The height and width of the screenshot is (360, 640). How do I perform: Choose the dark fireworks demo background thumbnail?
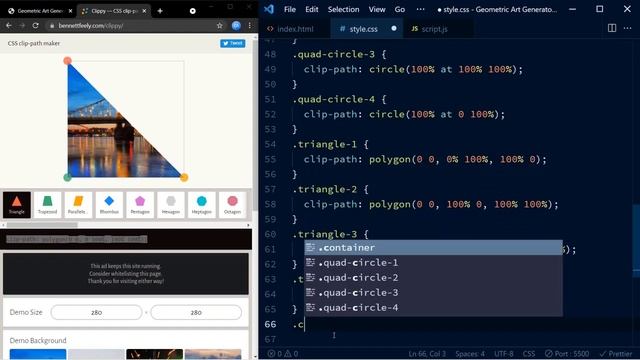point(154,354)
